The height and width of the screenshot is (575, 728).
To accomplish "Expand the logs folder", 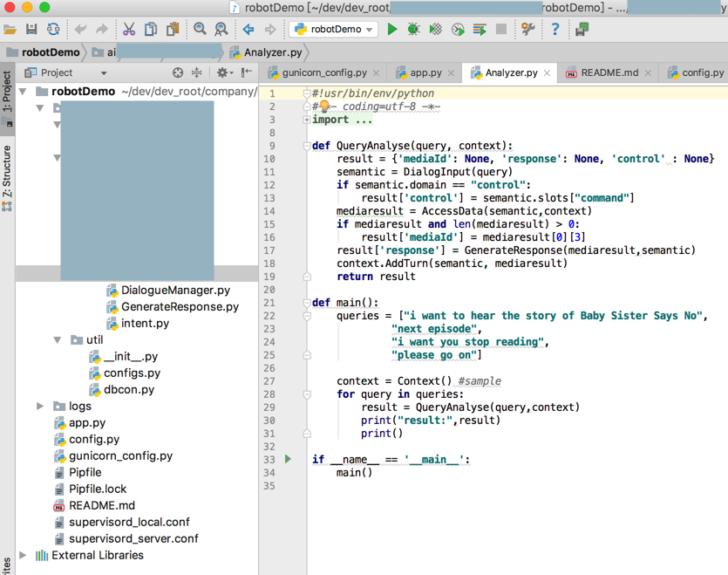I will [40, 406].
